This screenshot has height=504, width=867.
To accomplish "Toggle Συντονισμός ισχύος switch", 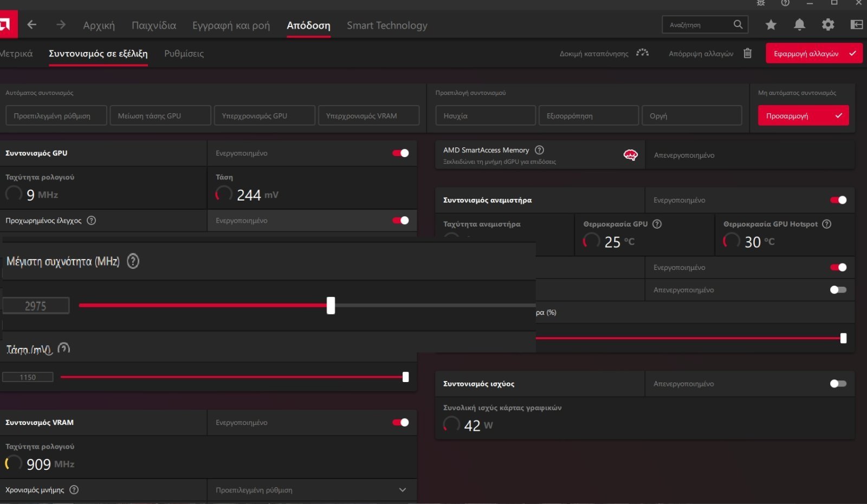I will coord(838,384).
